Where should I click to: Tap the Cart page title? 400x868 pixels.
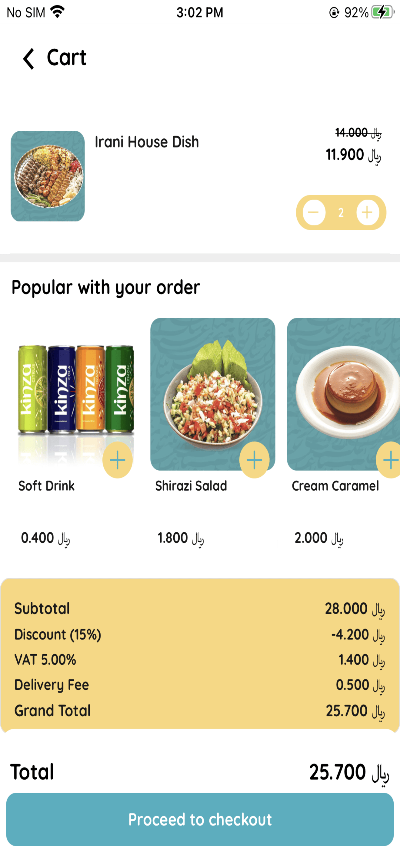pyautogui.click(x=67, y=58)
